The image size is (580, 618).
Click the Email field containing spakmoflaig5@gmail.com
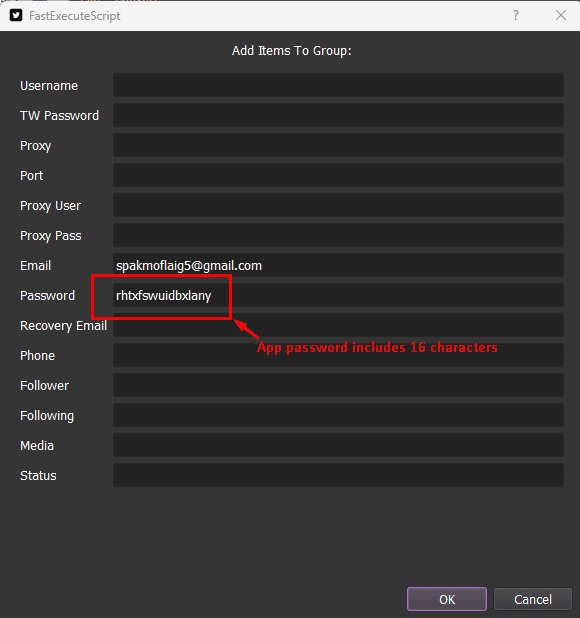click(338, 265)
